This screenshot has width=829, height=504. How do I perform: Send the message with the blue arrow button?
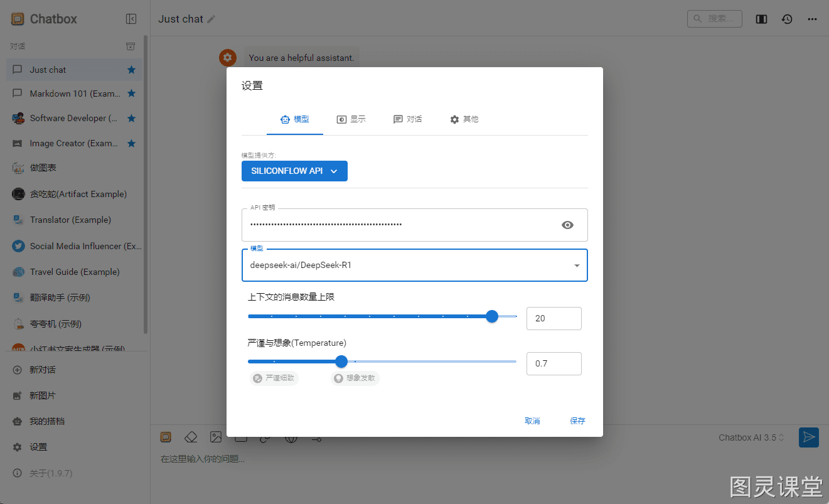point(809,437)
